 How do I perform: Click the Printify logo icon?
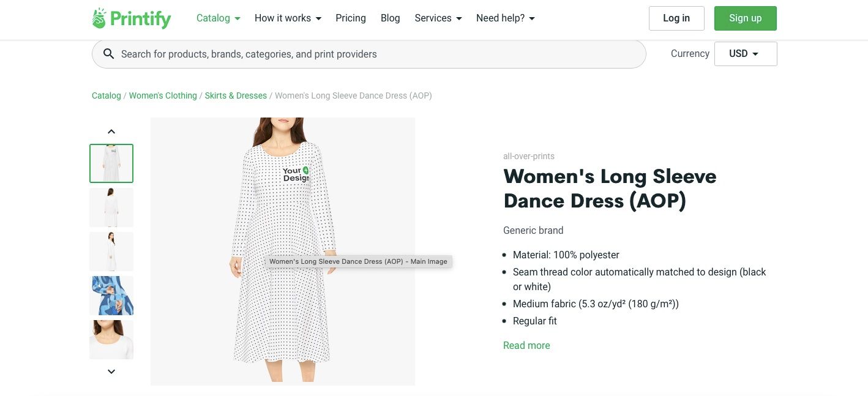pos(99,18)
